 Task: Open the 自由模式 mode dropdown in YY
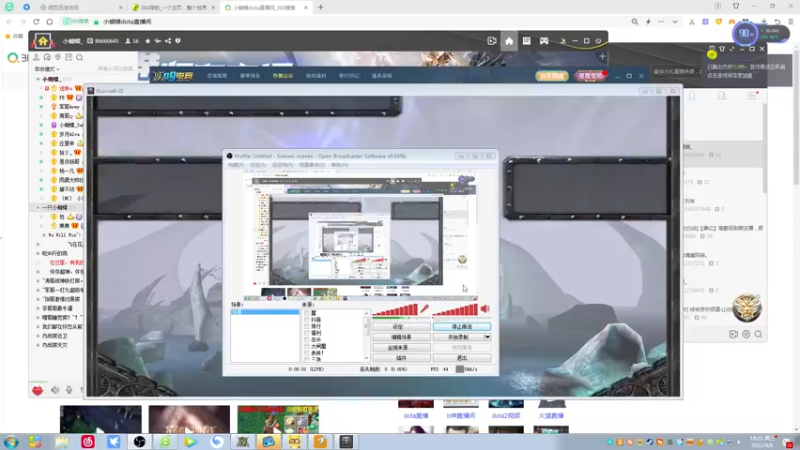click(x=47, y=69)
